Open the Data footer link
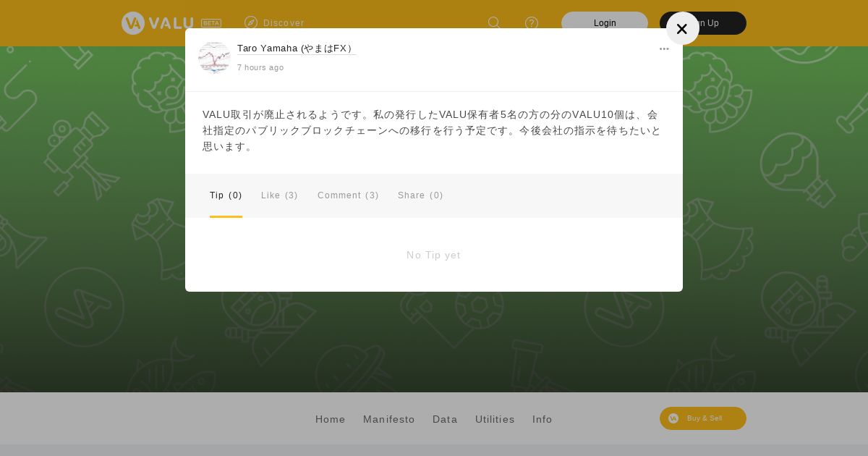868x456 pixels. pyautogui.click(x=445, y=419)
